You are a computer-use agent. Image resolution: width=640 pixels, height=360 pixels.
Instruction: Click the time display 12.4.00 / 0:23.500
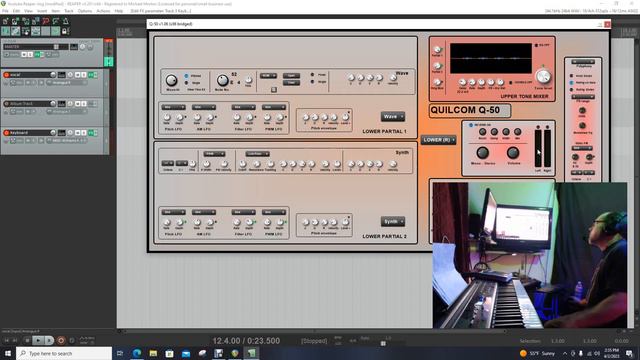point(246,340)
